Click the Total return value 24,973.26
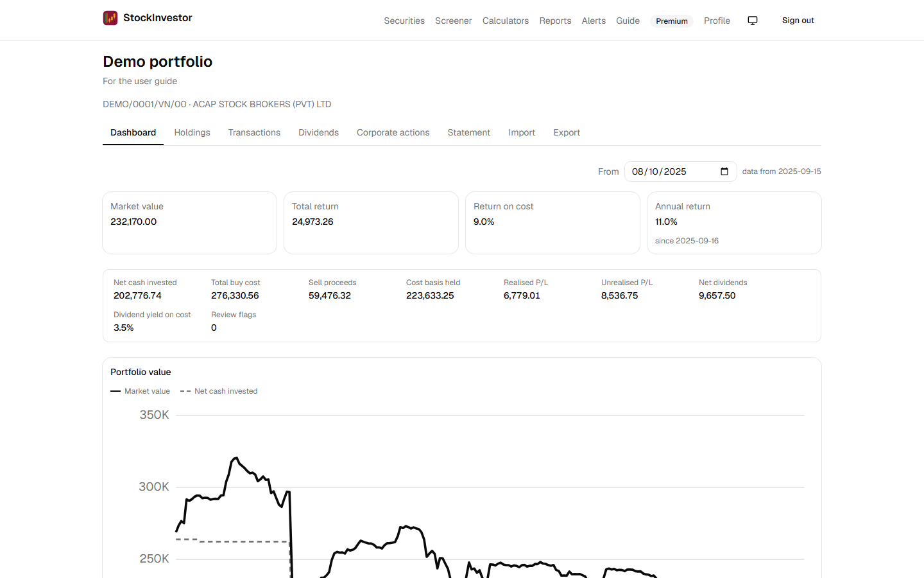Viewport: 924px width, 578px height. pos(312,222)
